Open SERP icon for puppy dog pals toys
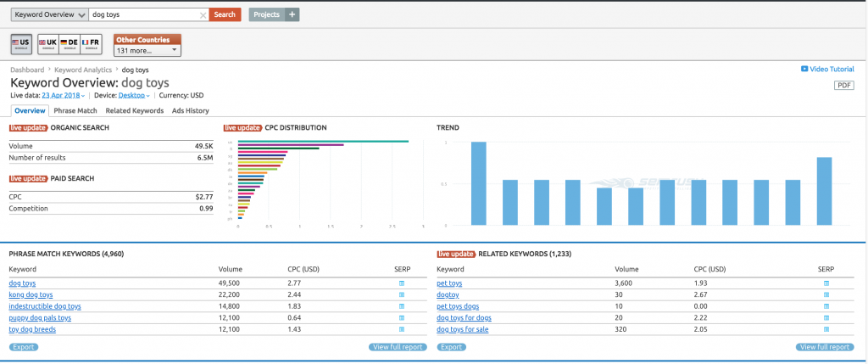The width and height of the screenshot is (868, 364). pos(402,318)
